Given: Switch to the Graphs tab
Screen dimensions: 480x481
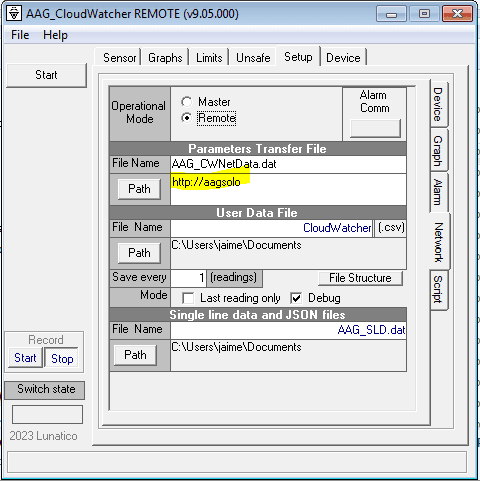Looking at the screenshot, I should click(x=165, y=58).
